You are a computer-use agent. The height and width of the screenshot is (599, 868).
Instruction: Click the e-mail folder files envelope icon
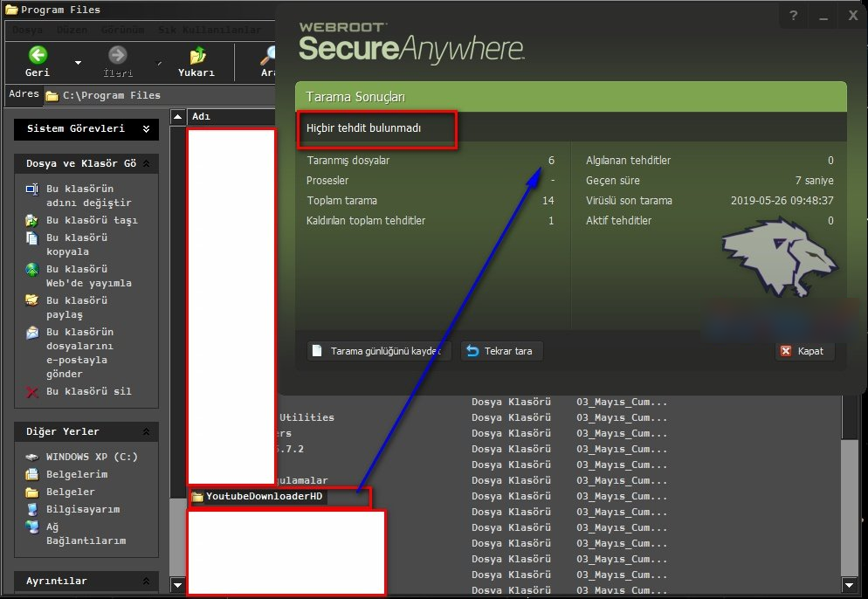point(32,333)
